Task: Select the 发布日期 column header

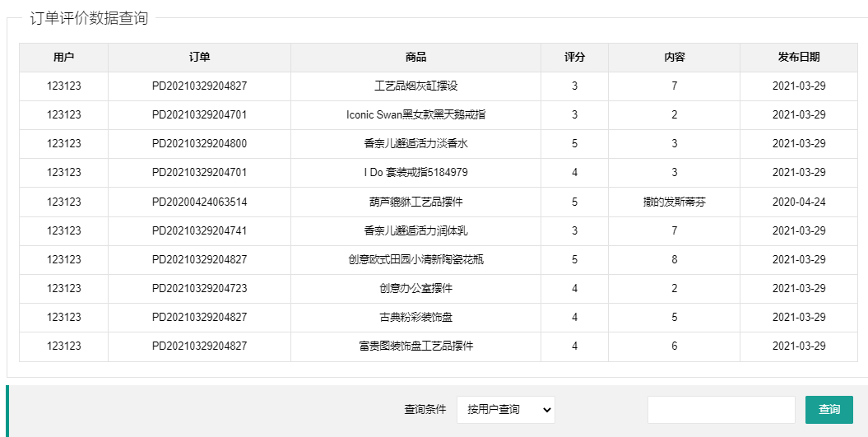Action: (799, 57)
